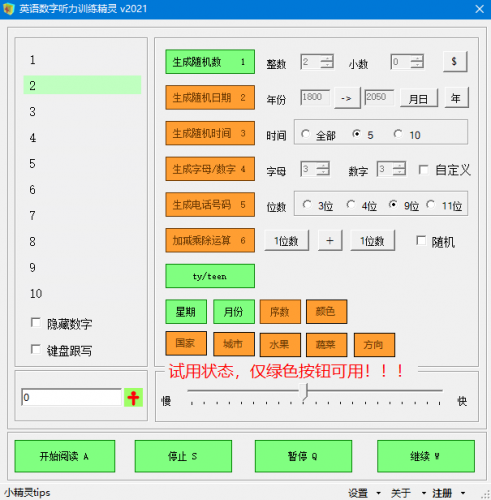Screen dimensions: 491x500
Task: Click the 国家 country button
Action: 186,344
